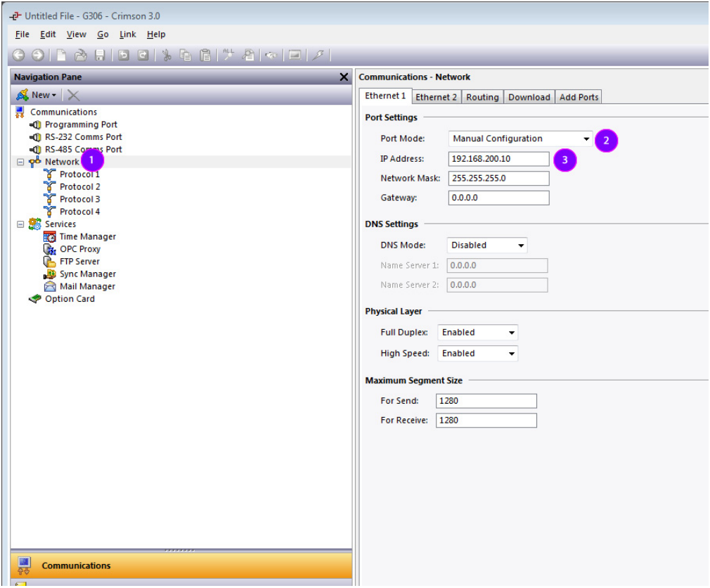Click the Gateway field
Viewport: 710px width, 588px height.
[498, 198]
